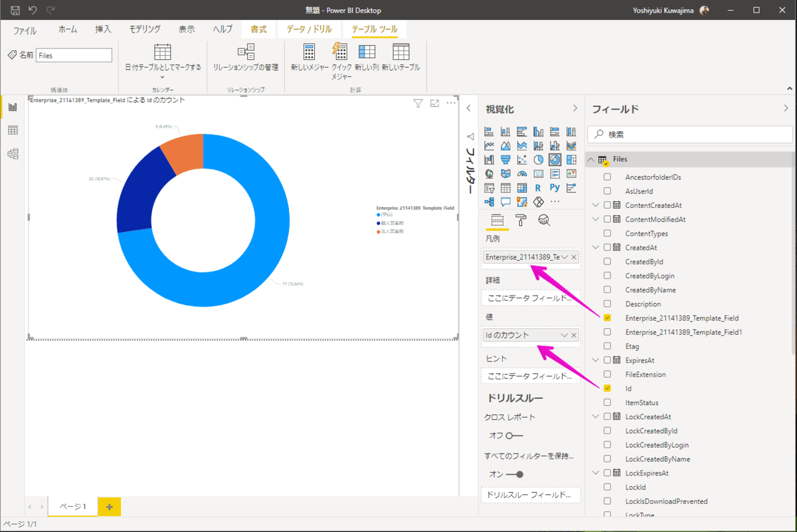Add a new page with plus button
The image size is (797, 532).
pyautogui.click(x=109, y=507)
